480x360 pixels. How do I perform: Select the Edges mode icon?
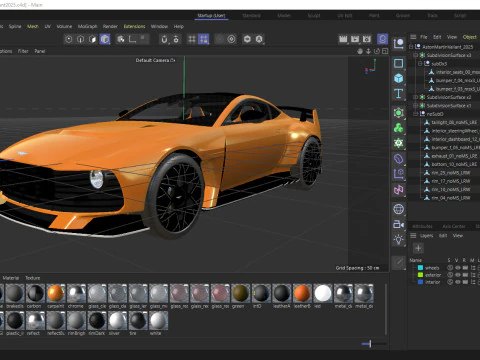[x=81, y=39]
